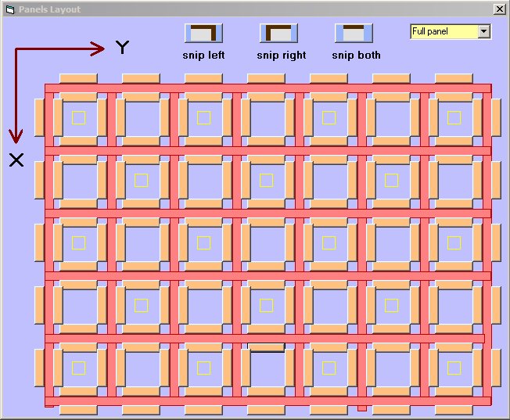Click the orange strip above the top-left panel
The height and width of the screenshot is (420, 510).
coord(78,78)
